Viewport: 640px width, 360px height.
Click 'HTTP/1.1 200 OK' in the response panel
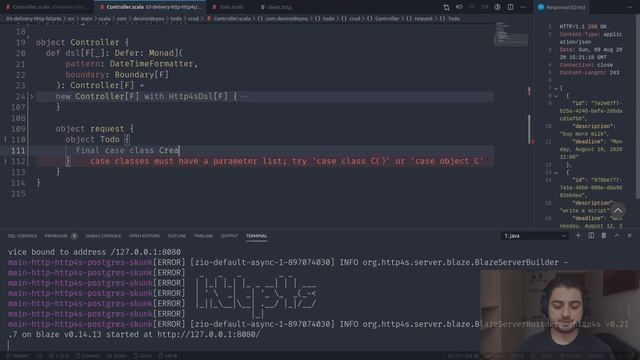583,27
